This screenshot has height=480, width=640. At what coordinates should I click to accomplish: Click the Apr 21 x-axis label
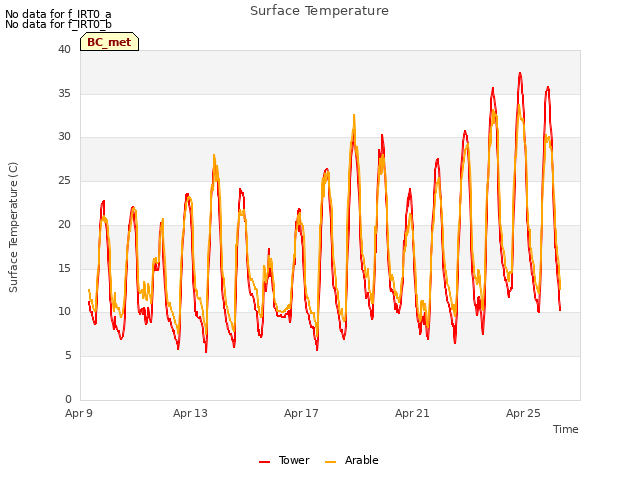coord(412,413)
